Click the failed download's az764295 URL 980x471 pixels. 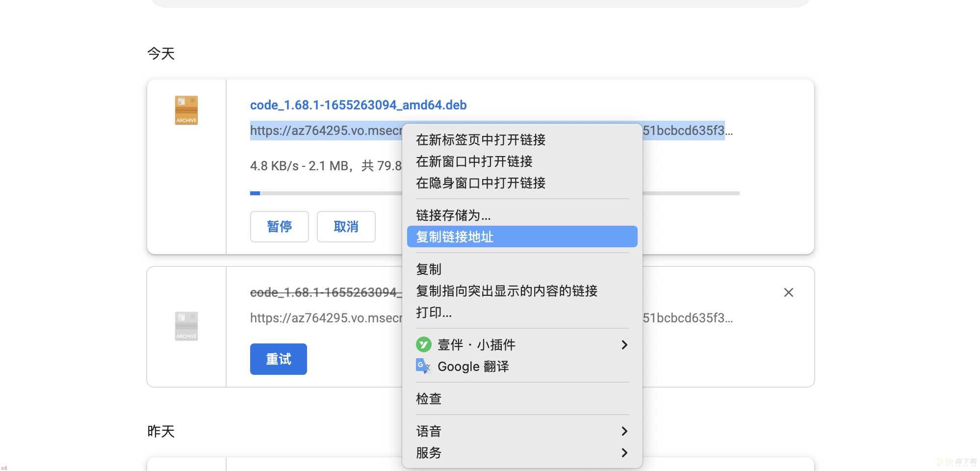click(x=326, y=318)
